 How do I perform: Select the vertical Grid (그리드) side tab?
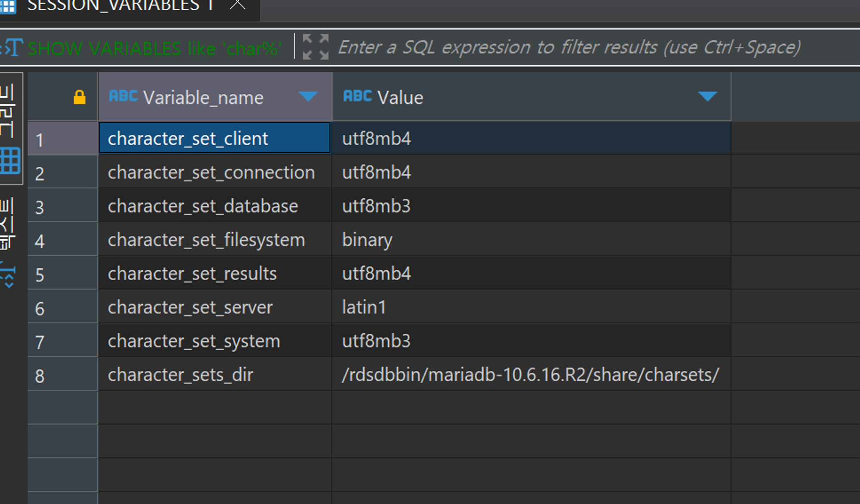click(x=8, y=111)
